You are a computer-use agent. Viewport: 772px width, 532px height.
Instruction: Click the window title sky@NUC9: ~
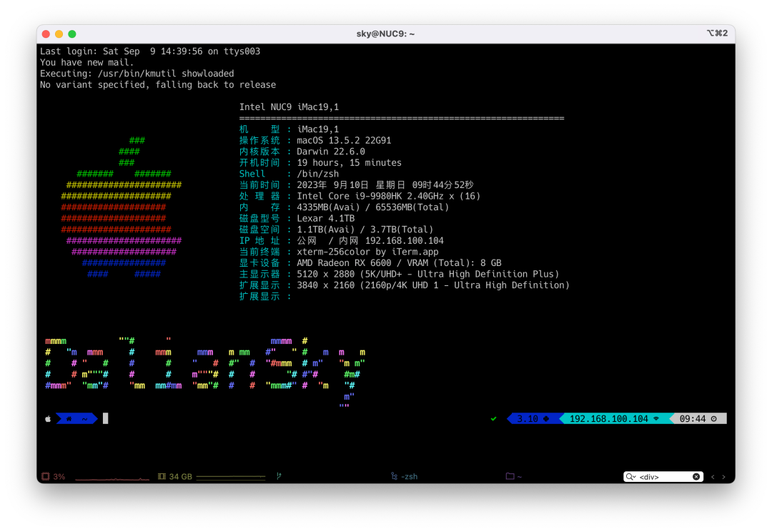[x=385, y=34]
